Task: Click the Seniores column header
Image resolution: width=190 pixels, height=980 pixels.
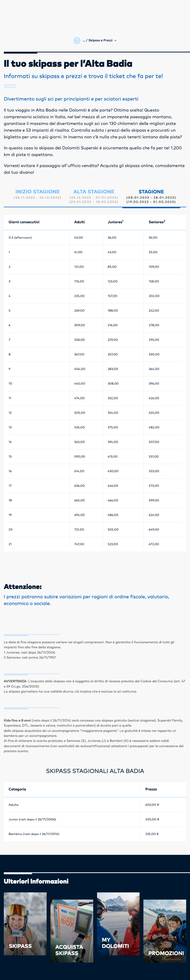Action: click(x=157, y=222)
